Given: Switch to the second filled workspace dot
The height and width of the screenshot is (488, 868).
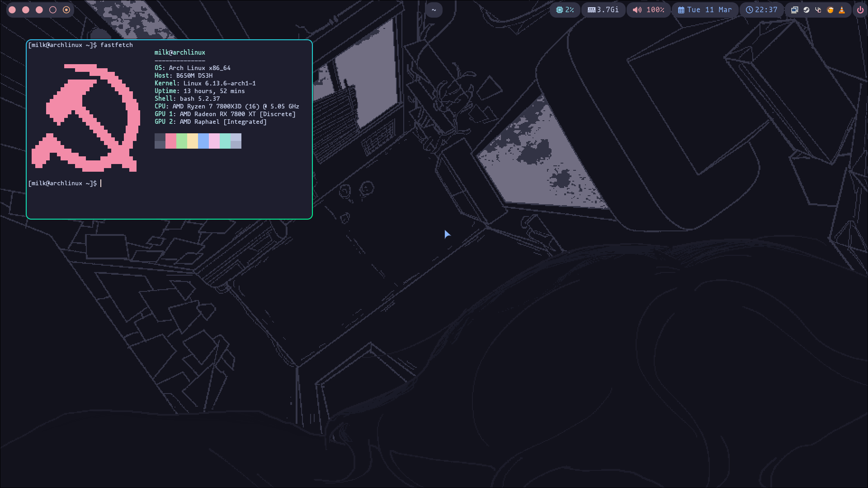Looking at the screenshot, I should tap(26, 10).
